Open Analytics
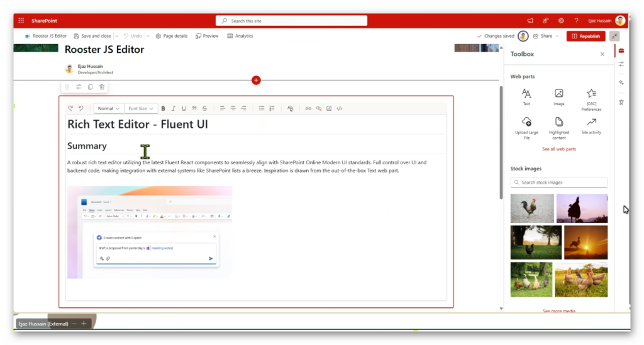This screenshot has width=644, height=345. coord(240,36)
